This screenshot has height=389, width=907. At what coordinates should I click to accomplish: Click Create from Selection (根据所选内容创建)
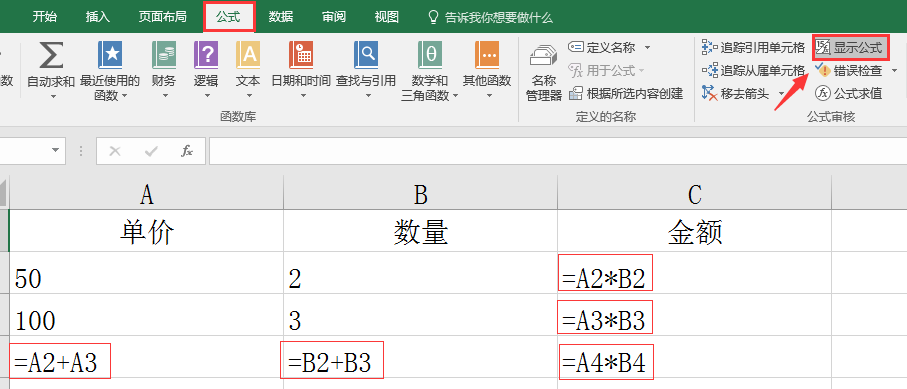(626, 93)
